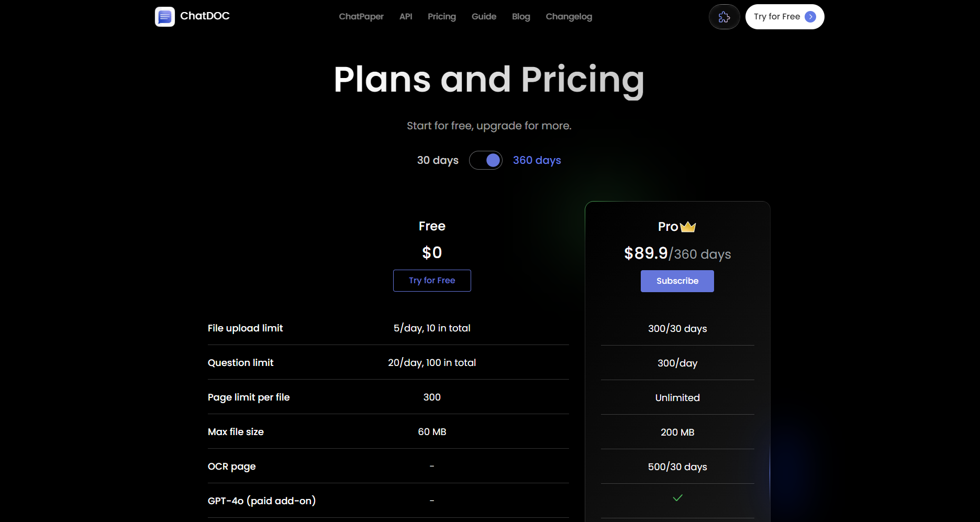The image size is (980, 522).
Task: Open the Guide page
Action: 484,17
